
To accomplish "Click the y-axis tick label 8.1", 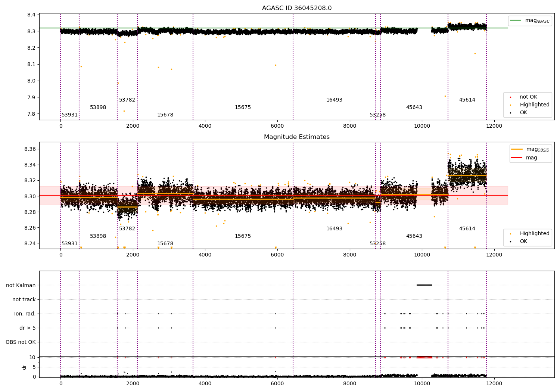I will click(x=31, y=64).
